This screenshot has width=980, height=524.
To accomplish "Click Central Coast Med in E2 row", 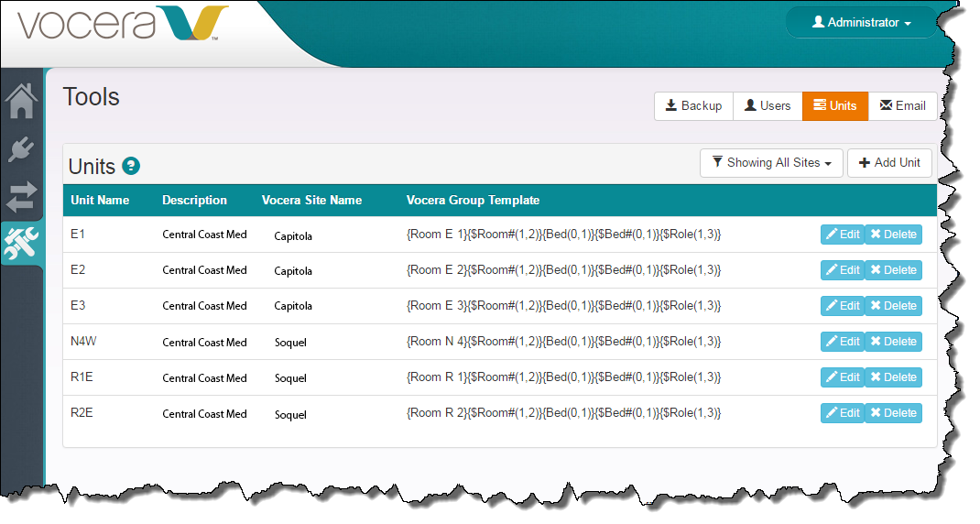I will click(204, 270).
